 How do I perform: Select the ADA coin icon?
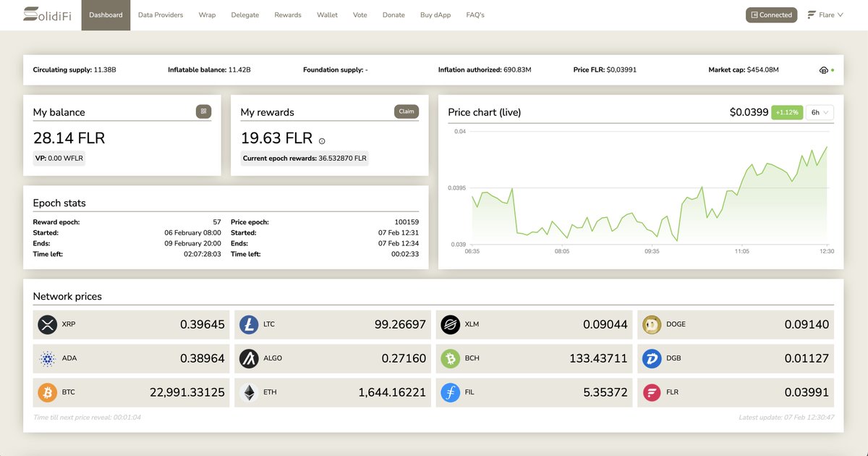(x=47, y=358)
